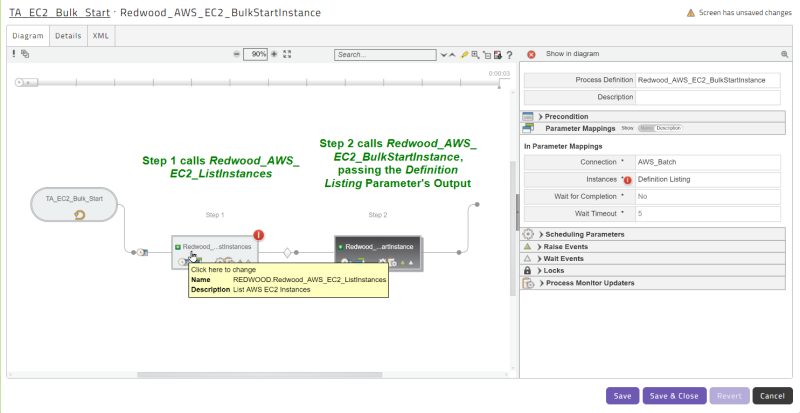Zoom in with the plus icon
The image size is (800, 413).
274,54
